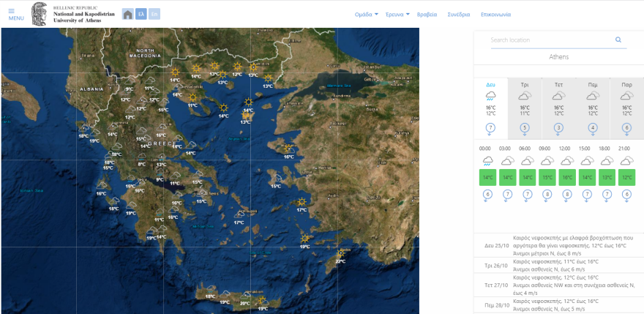This screenshot has width=644, height=314.
Task: Select the Δευ forecast tab
Action: pos(490,108)
